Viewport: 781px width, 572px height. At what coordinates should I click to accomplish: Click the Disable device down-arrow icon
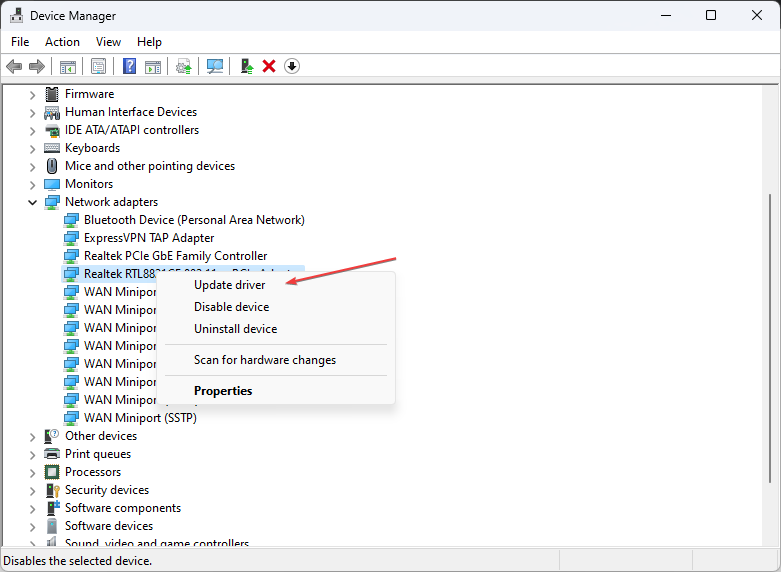tap(292, 66)
